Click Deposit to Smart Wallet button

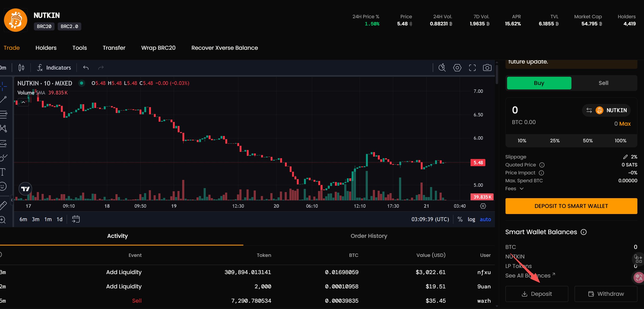571,206
